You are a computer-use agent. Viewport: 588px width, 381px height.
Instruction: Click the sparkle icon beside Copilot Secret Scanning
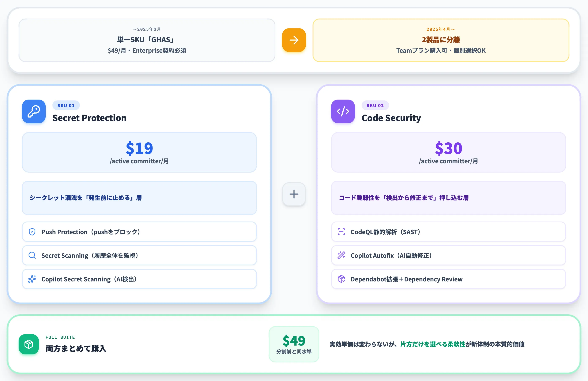click(32, 279)
